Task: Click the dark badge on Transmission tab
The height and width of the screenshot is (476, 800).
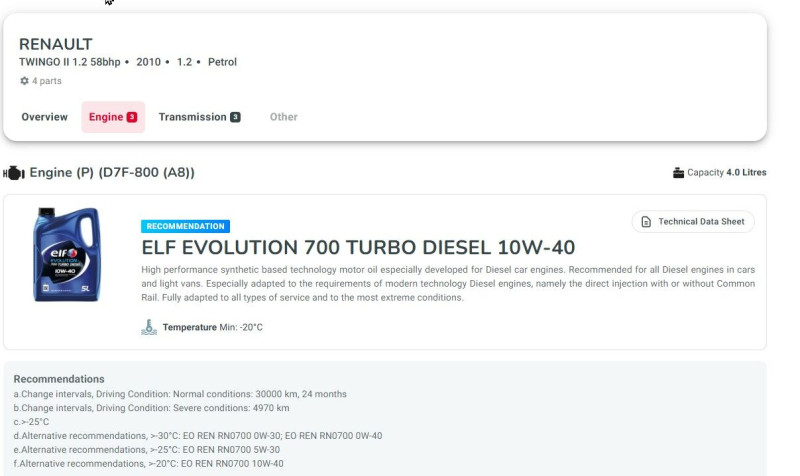Action: [235, 117]
